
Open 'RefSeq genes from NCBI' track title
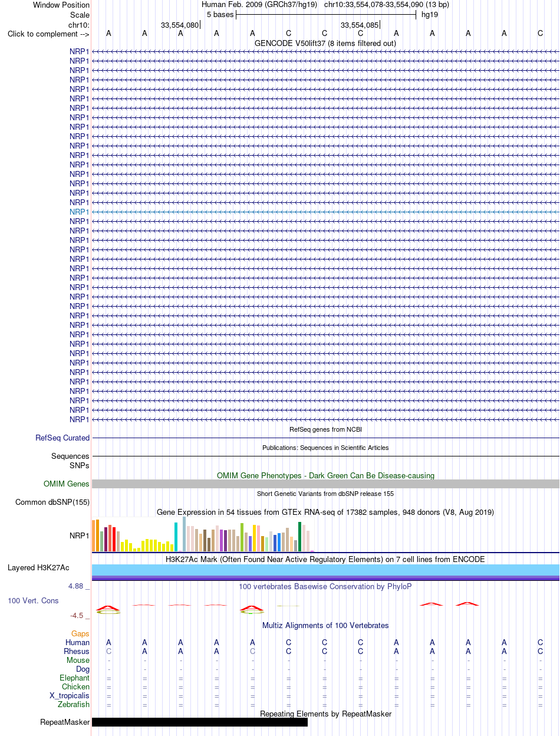[x=325, y=429]
